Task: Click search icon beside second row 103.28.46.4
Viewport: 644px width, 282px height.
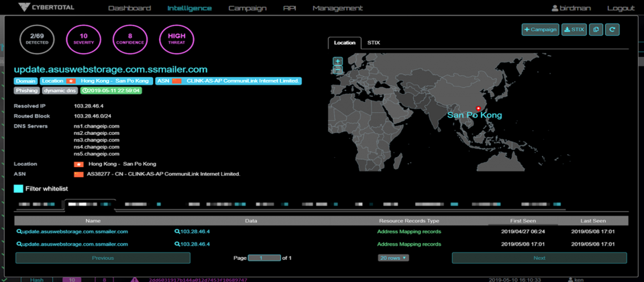Action: point(177,244)
